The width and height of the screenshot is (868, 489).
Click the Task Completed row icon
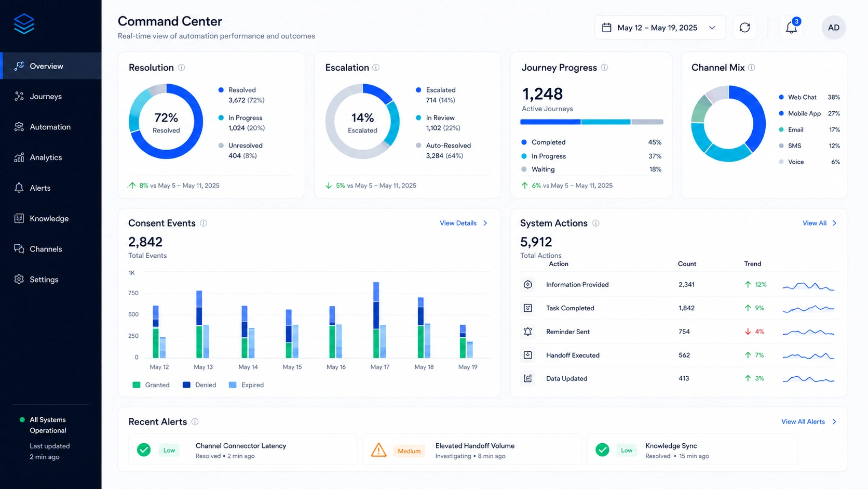pyautogui.click(x=528, y=308)
